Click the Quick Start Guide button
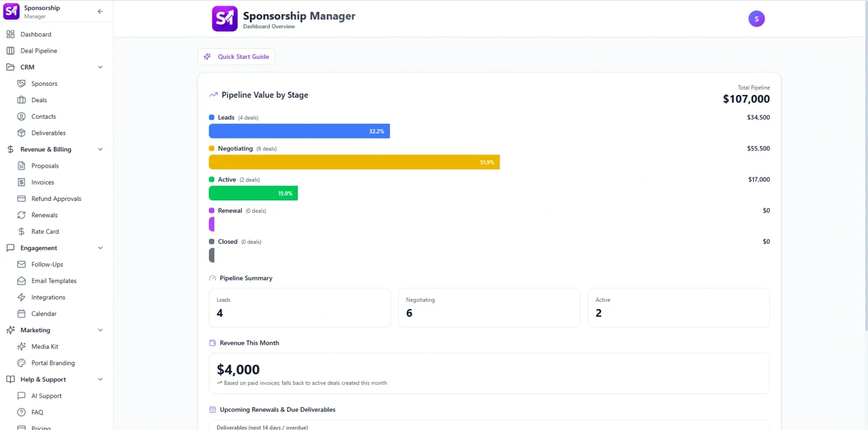868x430 pixels. point(237,56)
